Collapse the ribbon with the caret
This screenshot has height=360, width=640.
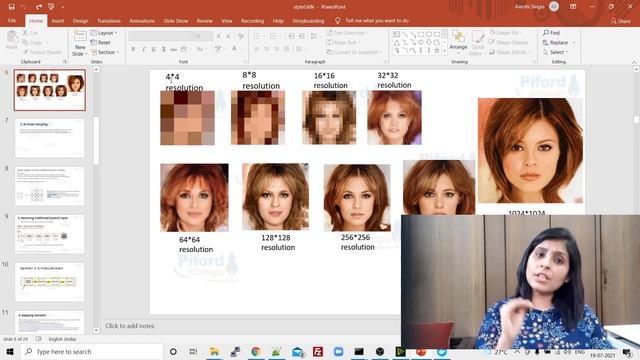point(634,62)
